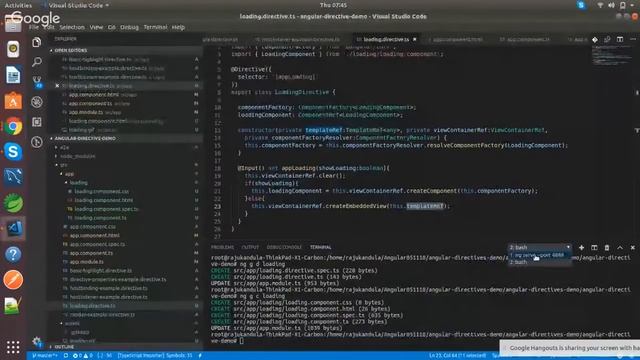
Task: Click the plus icon to create a new terminal
Action: 581,247
